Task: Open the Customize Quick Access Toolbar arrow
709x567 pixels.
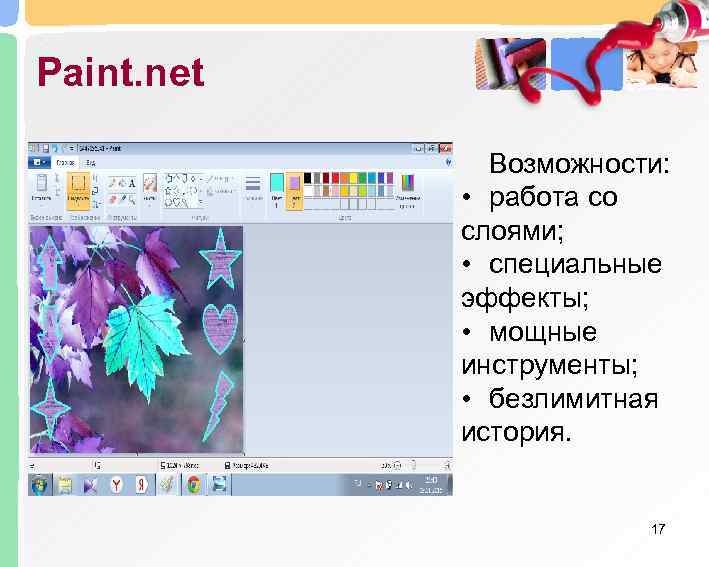Action: point(71,148)
